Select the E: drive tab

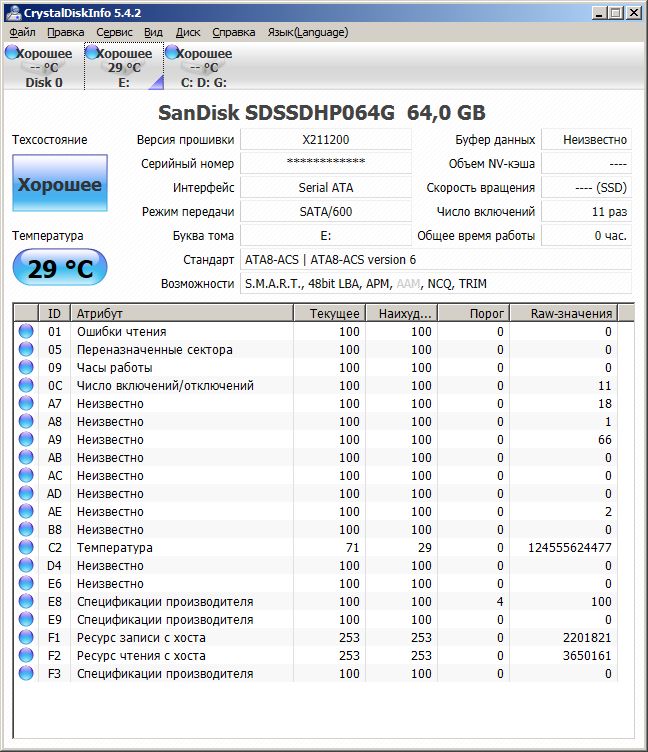point(124,67)
